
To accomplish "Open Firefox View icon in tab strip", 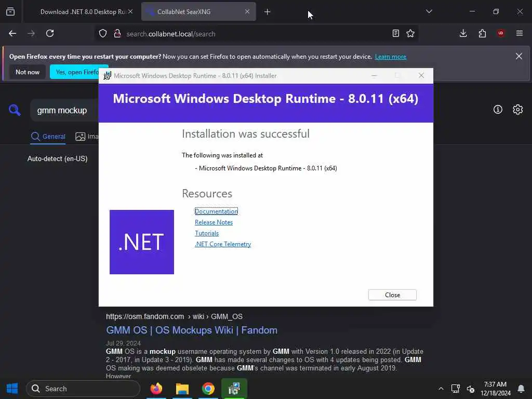I will (10, 11).
